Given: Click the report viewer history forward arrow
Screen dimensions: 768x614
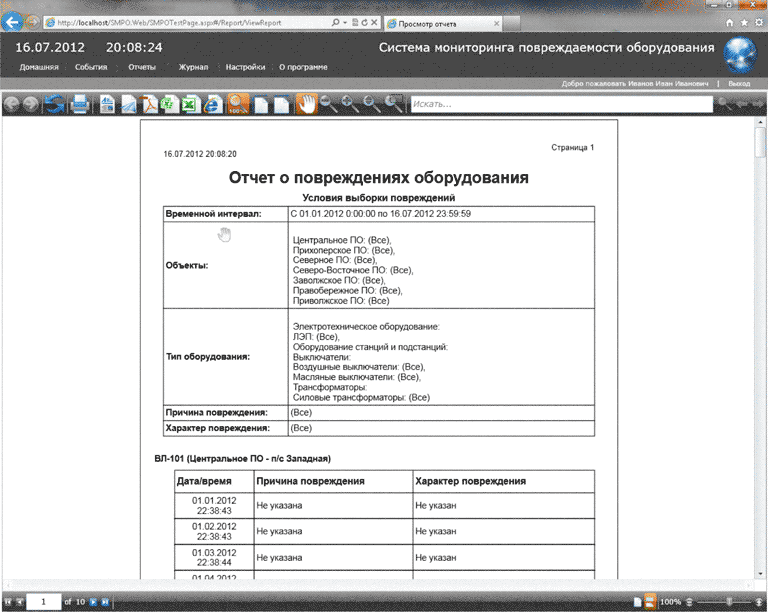Looking at the screenshot, I should point(31,104).
